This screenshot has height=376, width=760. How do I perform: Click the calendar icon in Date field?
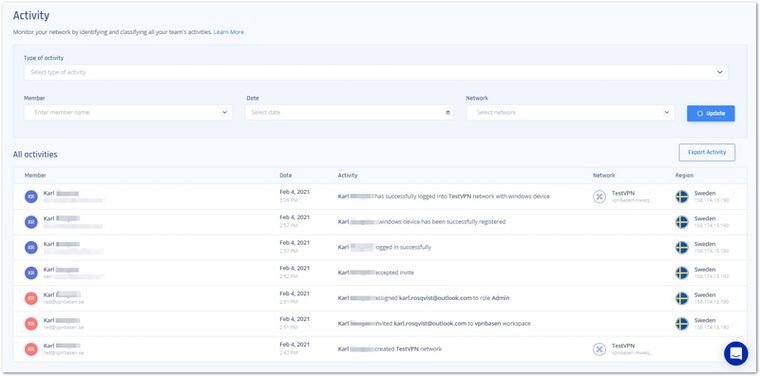pyautogui.click(x=447, y=112)
